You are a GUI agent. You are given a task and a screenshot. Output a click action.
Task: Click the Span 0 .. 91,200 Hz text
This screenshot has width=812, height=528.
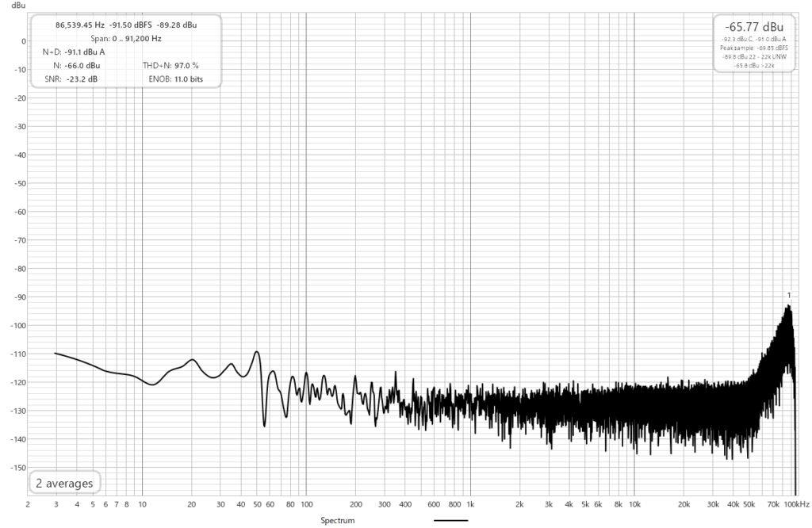[126, 38]
